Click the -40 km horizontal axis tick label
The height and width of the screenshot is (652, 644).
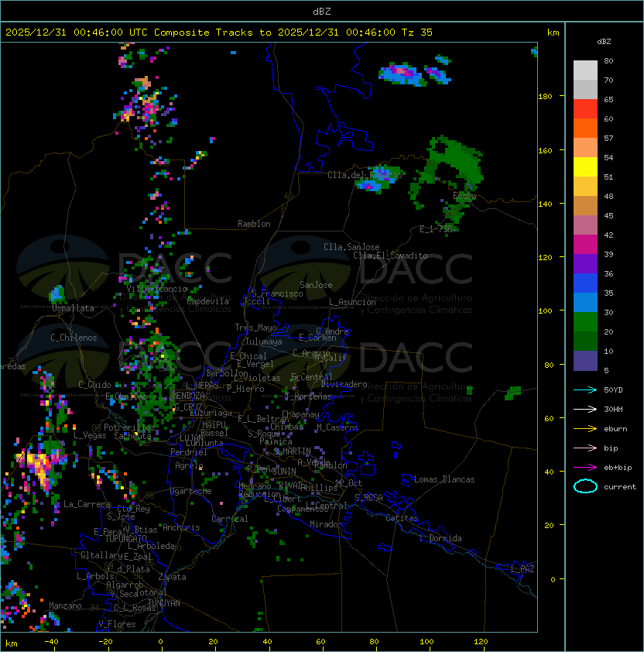pos(51,642)
